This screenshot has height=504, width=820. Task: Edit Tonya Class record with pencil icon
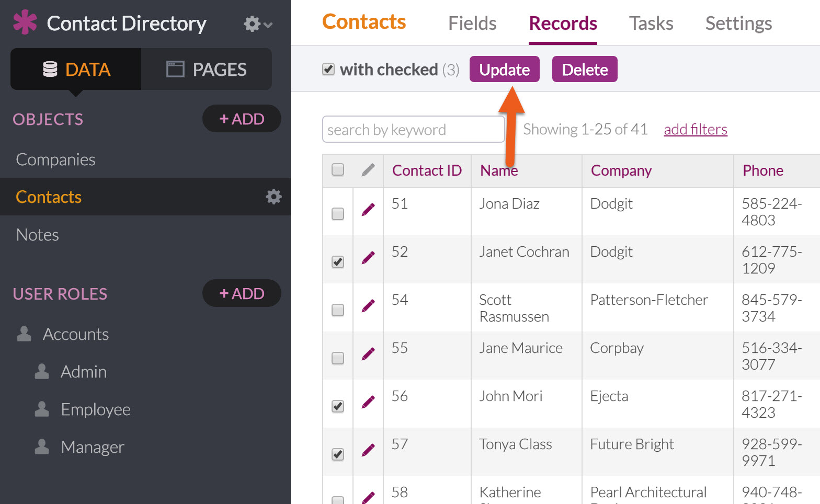[x=368, y=450]
